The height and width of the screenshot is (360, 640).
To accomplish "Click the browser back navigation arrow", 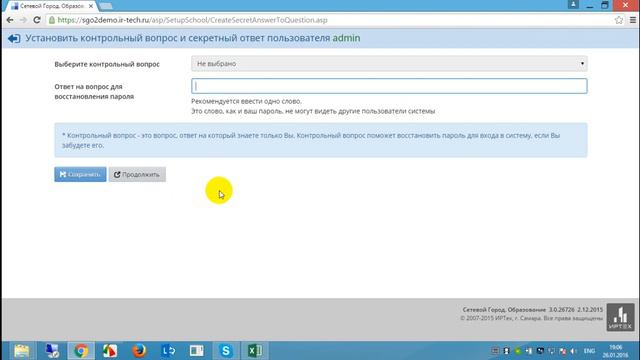I will coord(10,20).
